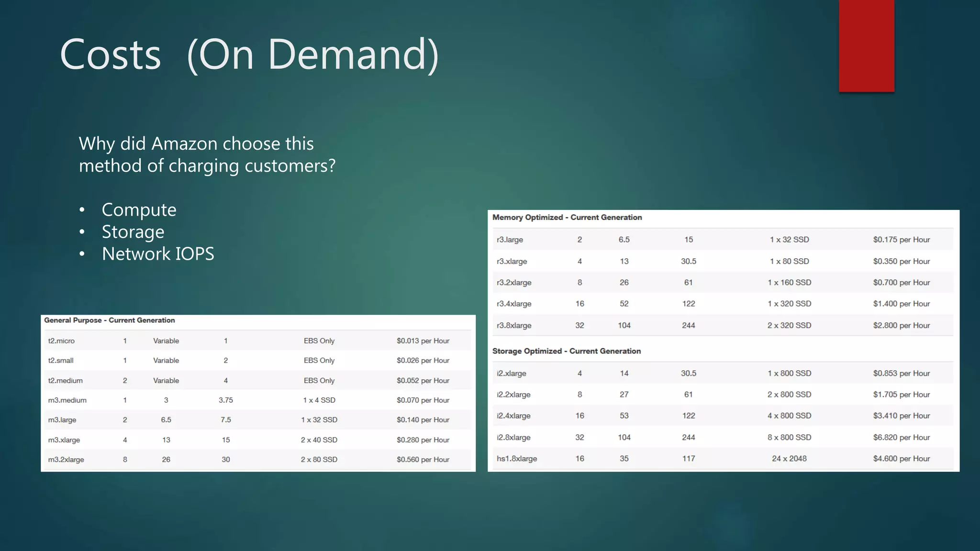Click the "$0.560 per Hour" price
The image size is (980, 551).
[423, 459]
